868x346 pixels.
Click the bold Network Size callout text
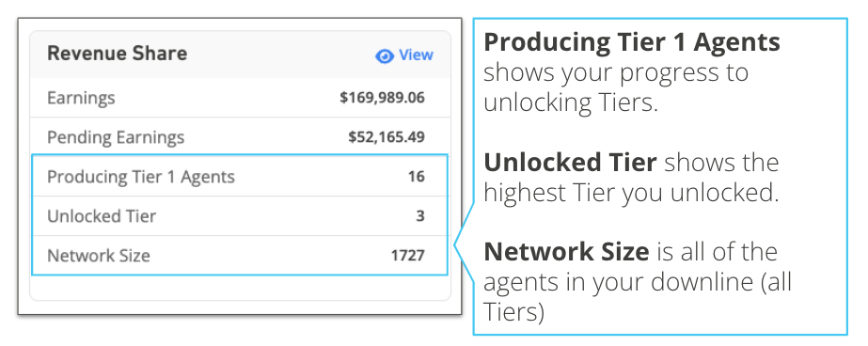tap(566, 252)
